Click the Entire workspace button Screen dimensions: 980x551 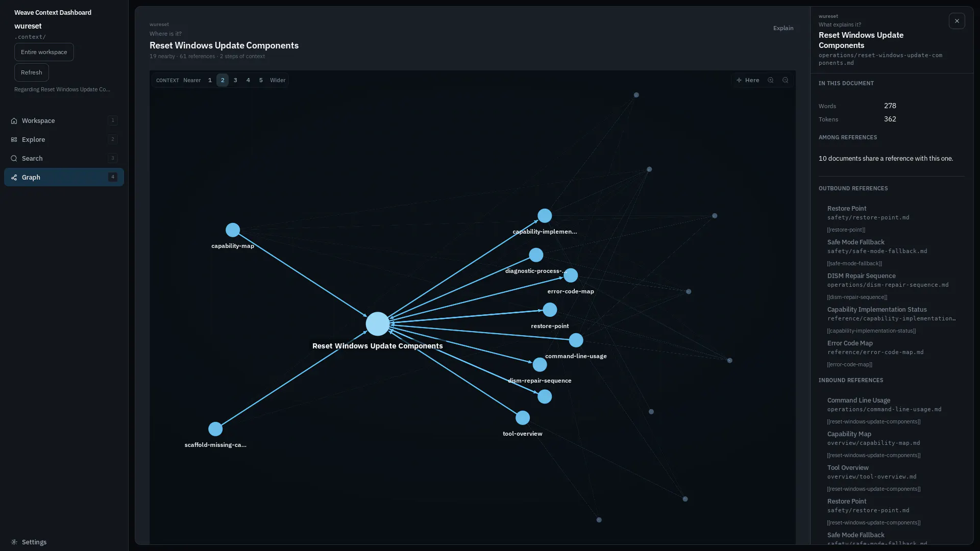(44, 52)
